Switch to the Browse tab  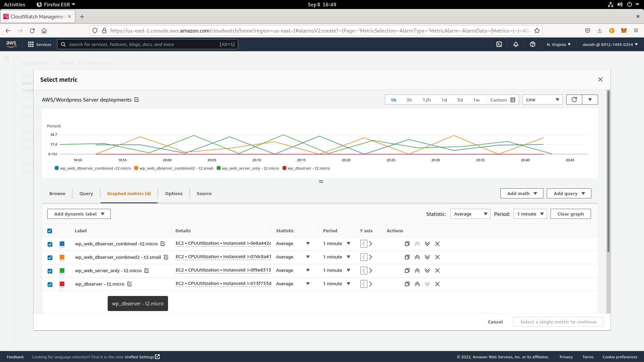coord(57,193)
